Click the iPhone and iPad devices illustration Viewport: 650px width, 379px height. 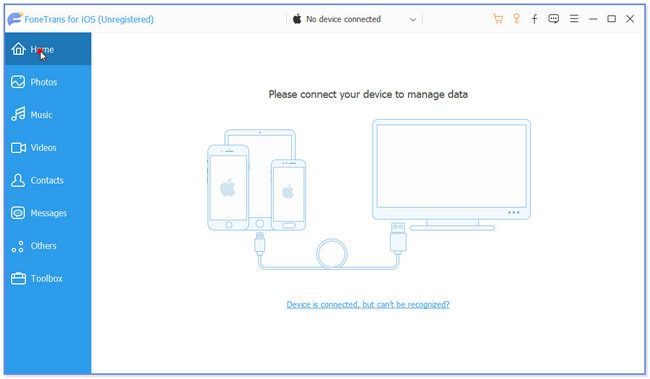point(257,180)
